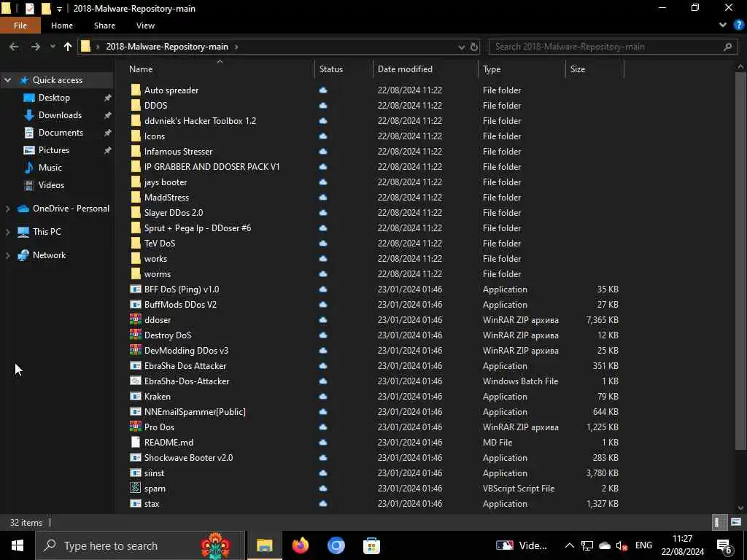
Task: Switch to large icons view layout
Action: coord(736,522)
